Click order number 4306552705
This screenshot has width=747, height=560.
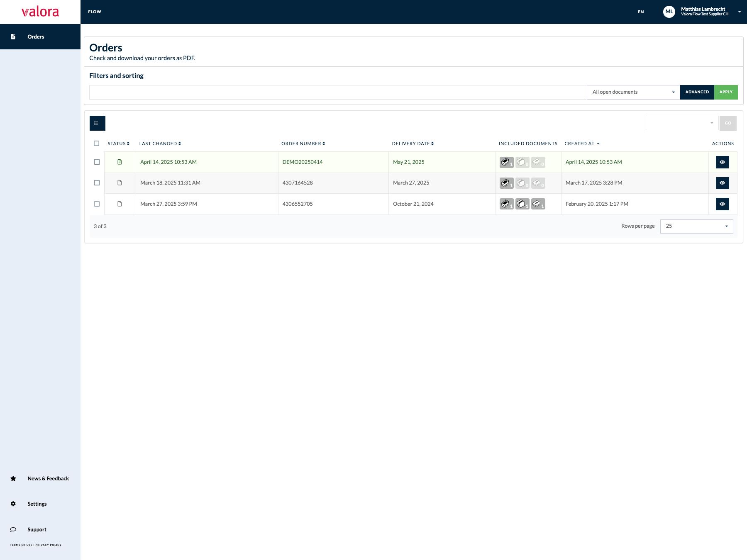[x=298, y=204]
